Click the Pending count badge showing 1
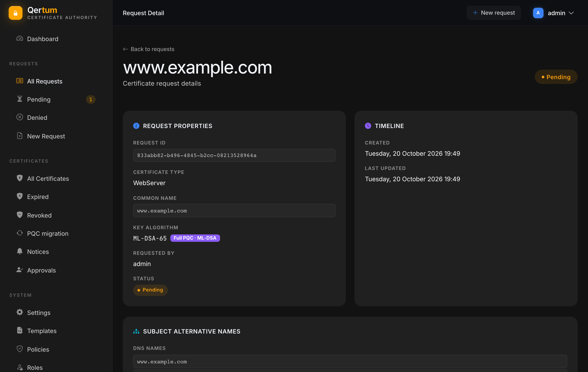The image size is (588, 372). coord(91,99)
